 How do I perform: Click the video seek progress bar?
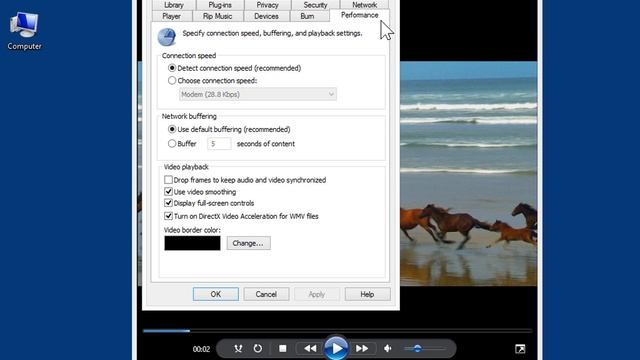click(337, 331)
